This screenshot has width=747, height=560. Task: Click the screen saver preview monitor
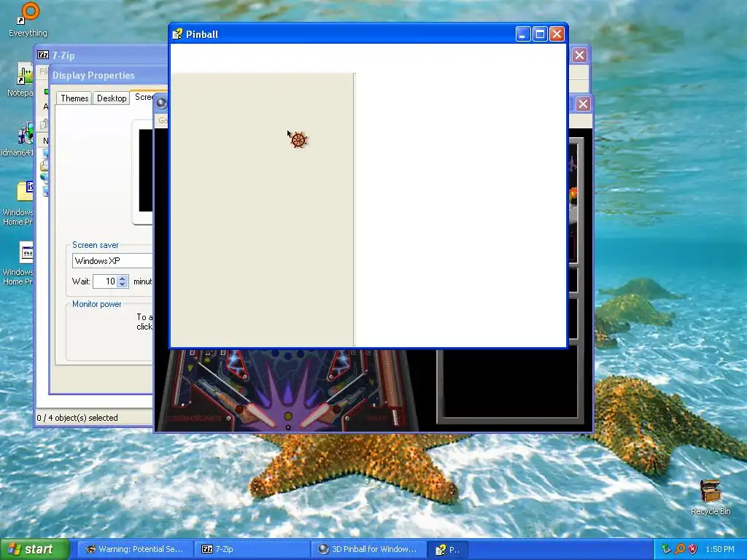pos(143,171)
